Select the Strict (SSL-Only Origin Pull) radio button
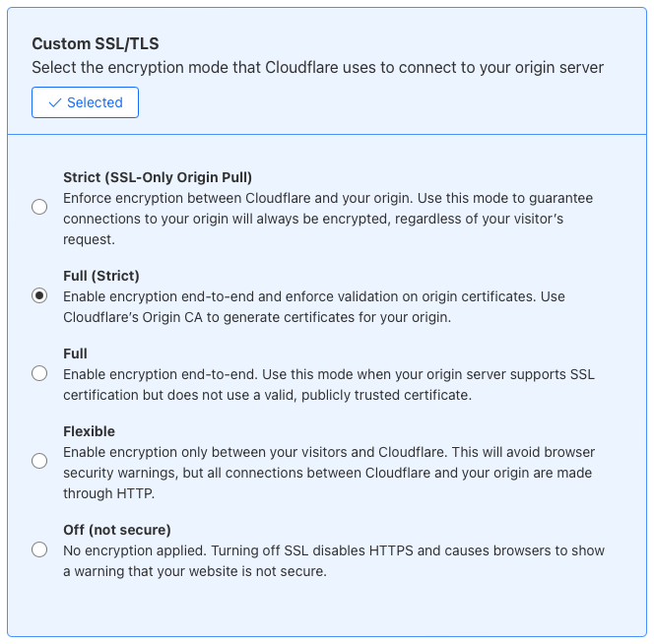Screen dimensions: 654x644 pyautogui.click(x=39, y=207)
